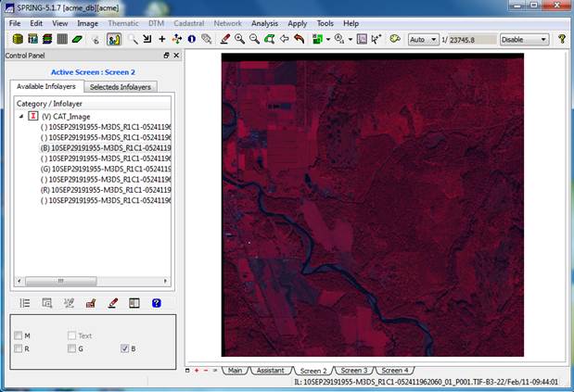Open the stacked layers data model icon
The height and width of the screenshot is (392, 574).
47,39
